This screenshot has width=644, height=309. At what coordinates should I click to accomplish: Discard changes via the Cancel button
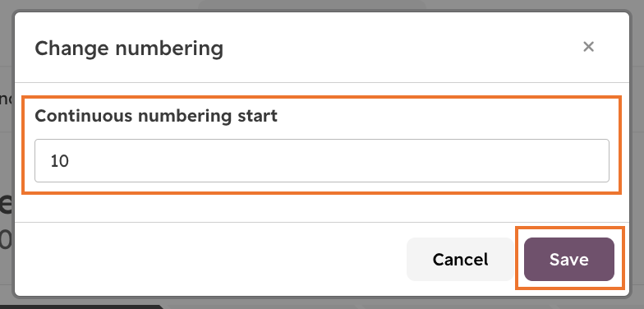(460, 260)
